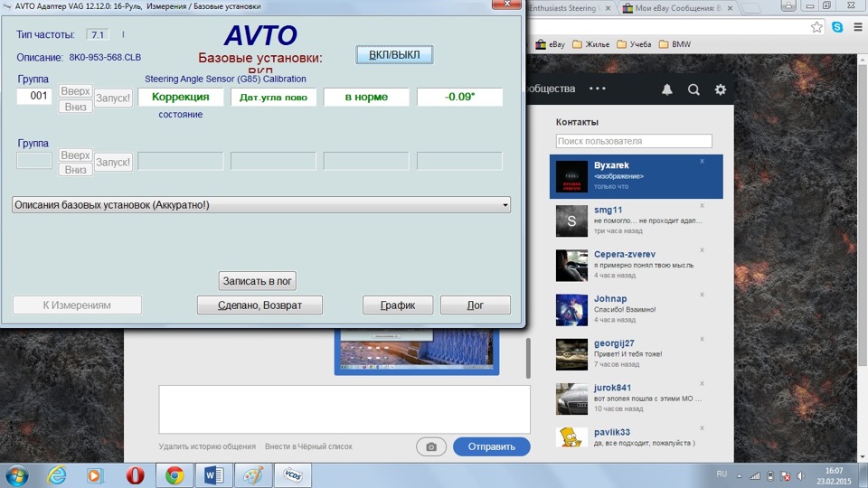
Task: Show hidden tray icons arrow
Action: pos(739,476)
